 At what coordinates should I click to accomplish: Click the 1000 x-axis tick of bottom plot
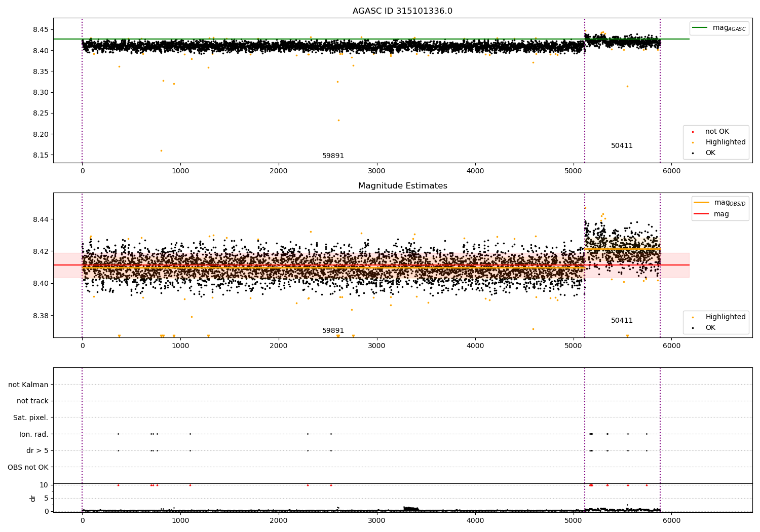click(180, 521)
